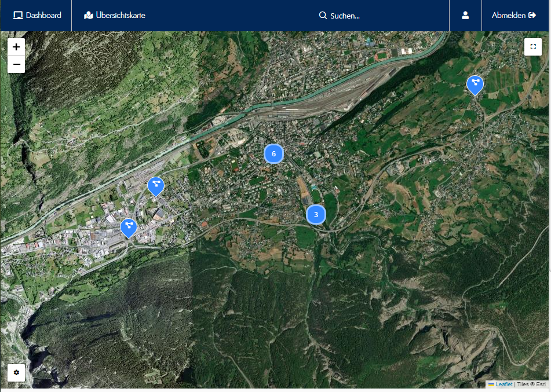Click the Tiles © Esri attribution text
Image resolution: width=551 pixels, height=392 pixels.
[x=532, y=384]
